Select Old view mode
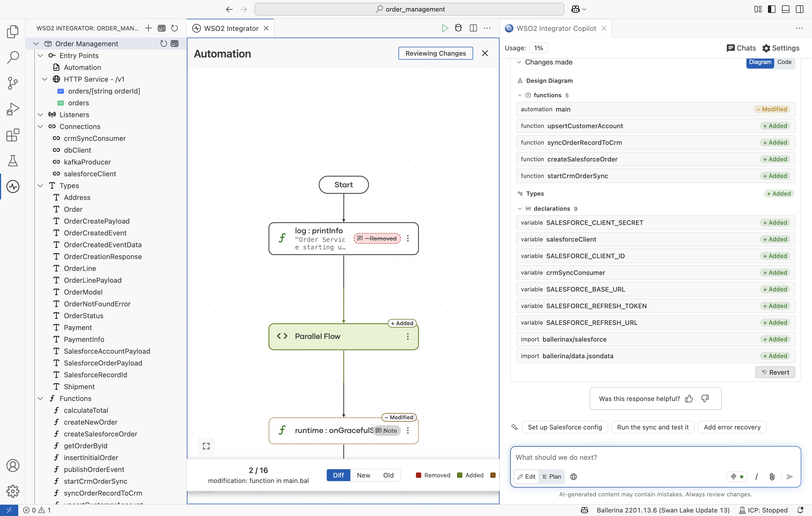The width and height of the screenshot is (812, 516). [x=388, y=475]
